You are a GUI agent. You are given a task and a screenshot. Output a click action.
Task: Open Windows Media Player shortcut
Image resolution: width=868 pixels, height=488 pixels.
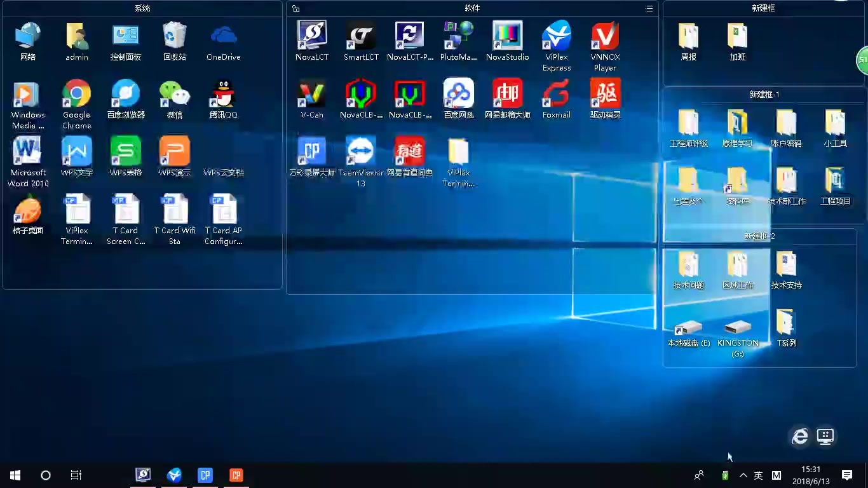click(27, 104)
